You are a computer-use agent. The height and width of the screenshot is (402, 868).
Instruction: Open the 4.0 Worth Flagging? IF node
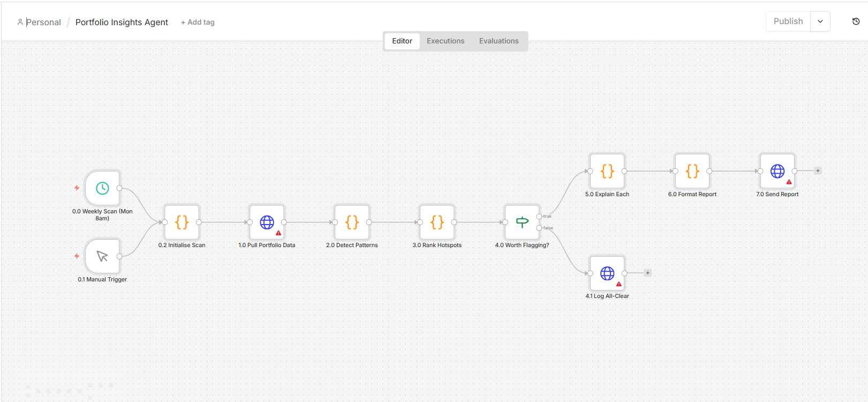pos(522,222)
